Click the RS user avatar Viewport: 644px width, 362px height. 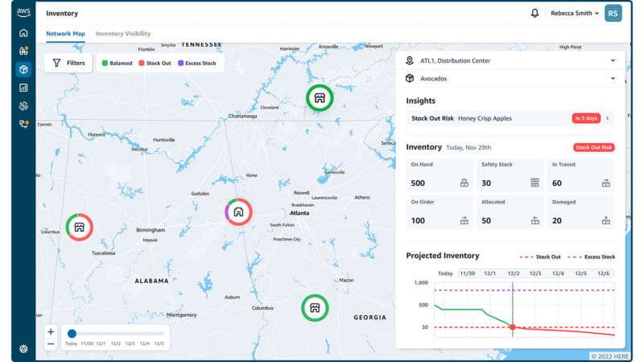coord(613,13)
